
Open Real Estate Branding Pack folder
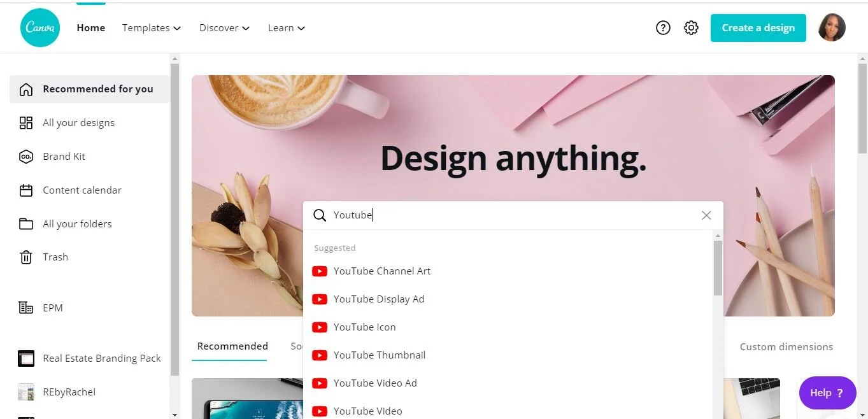[x=102, y=359]
